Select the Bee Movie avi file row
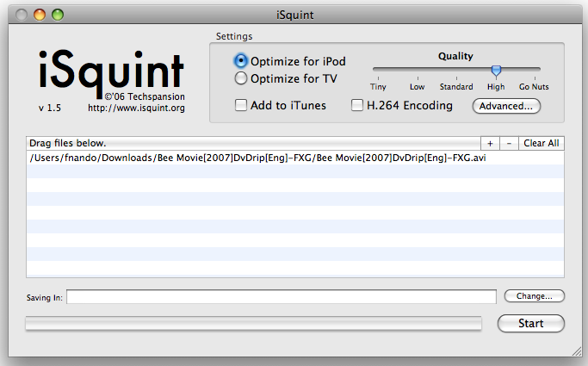This screenshot has width=588, height=366. pyautogui.click(x=295, y=158)
